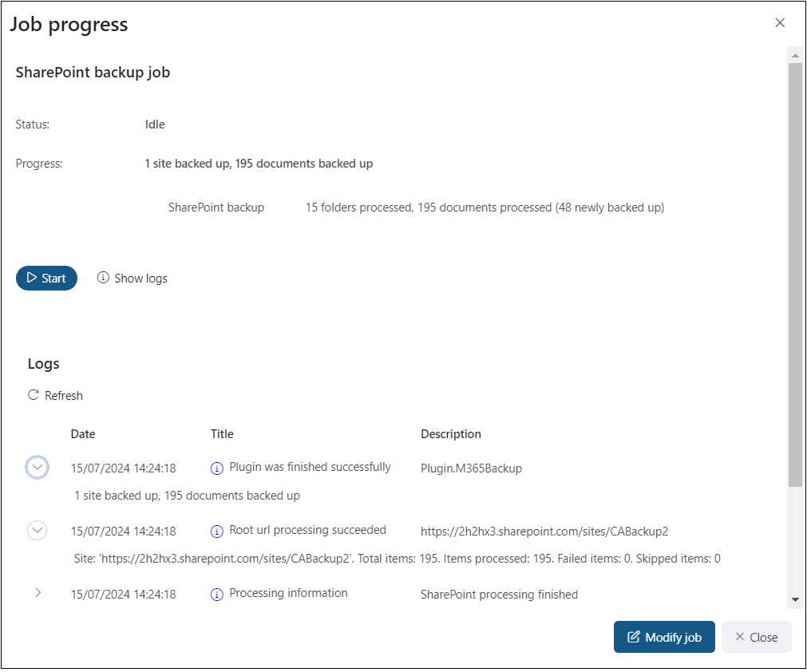The height and width of the screenshot is (672, 807).
Task: Open the Modify job editor
Action: pos(664,637)
